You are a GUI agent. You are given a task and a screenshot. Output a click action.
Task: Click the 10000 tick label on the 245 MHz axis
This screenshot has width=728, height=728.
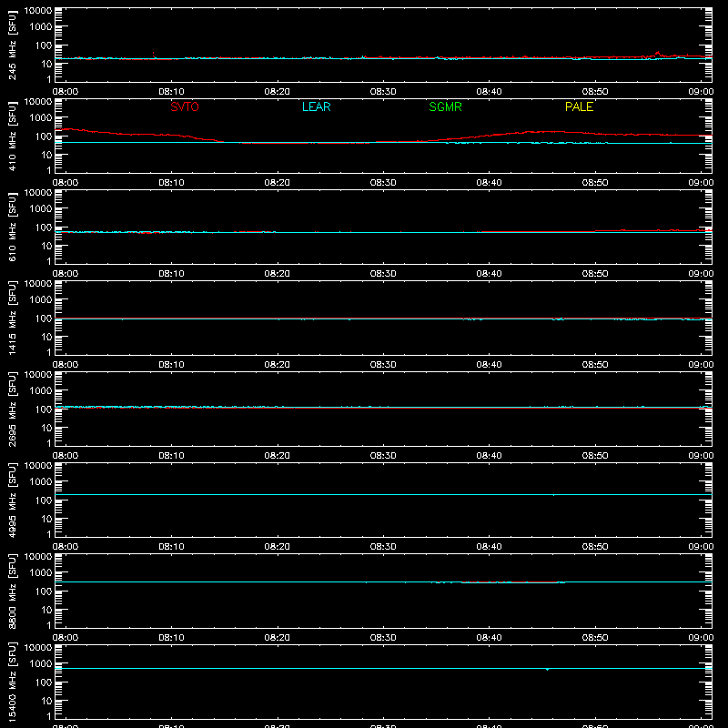point(38,11)
